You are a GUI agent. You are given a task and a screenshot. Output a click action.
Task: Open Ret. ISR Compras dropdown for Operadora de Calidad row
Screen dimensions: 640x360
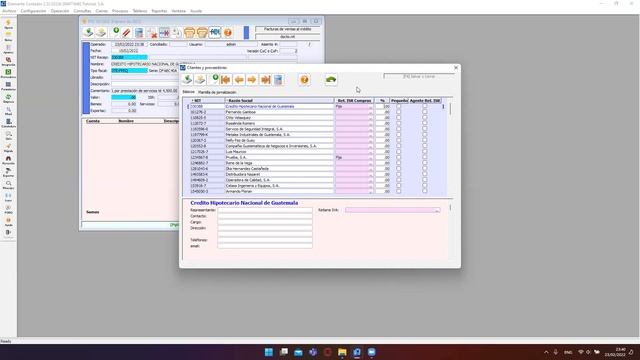[371, 180]
